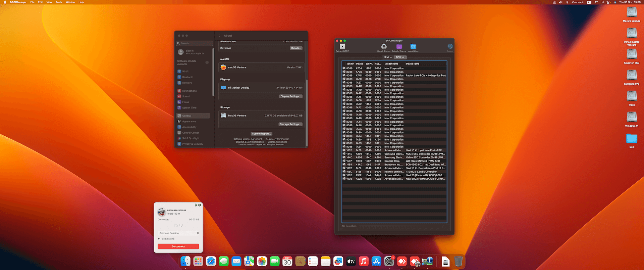The height and width of the screenshot is (270, 644).
Task: Click the Settings search field
Action: (x=195, y=43)
